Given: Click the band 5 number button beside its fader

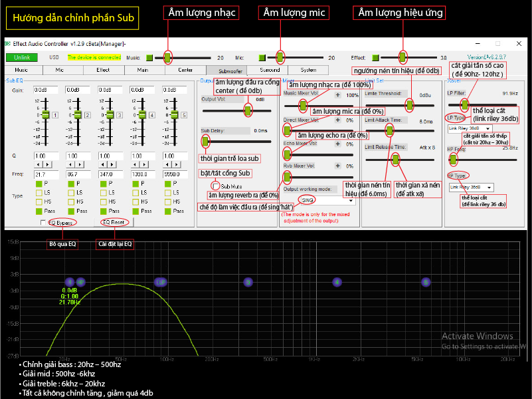Looking at the screenshot, I should (184, 115).
